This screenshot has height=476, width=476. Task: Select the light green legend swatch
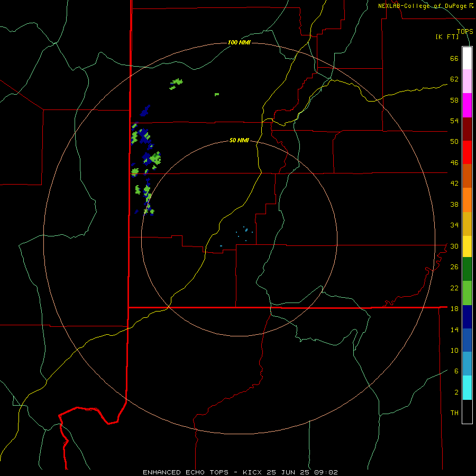pyautogui.click(x=467, y=293)
